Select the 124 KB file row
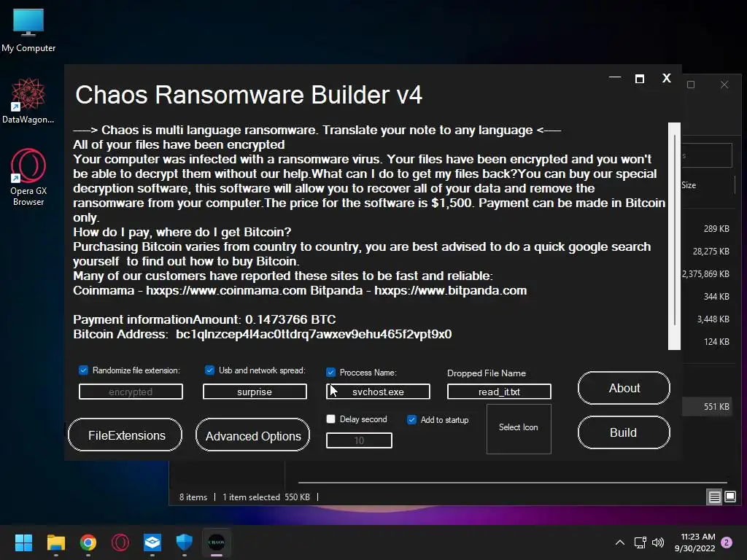Image resolution: width=747 pixels, height=560 pixels. [x=708, y=342]
